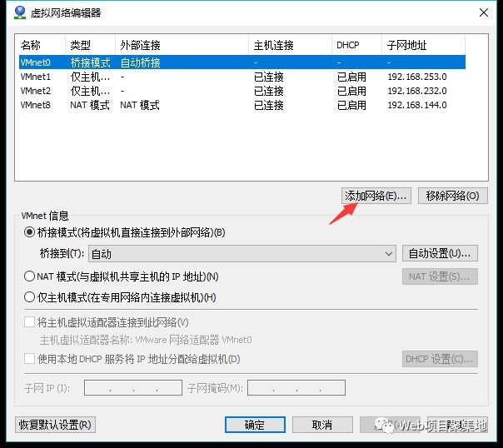Screen dimensions: 503x448
Task: Click the Virtual Network Editor title bar icon
Action: point(20,12)
